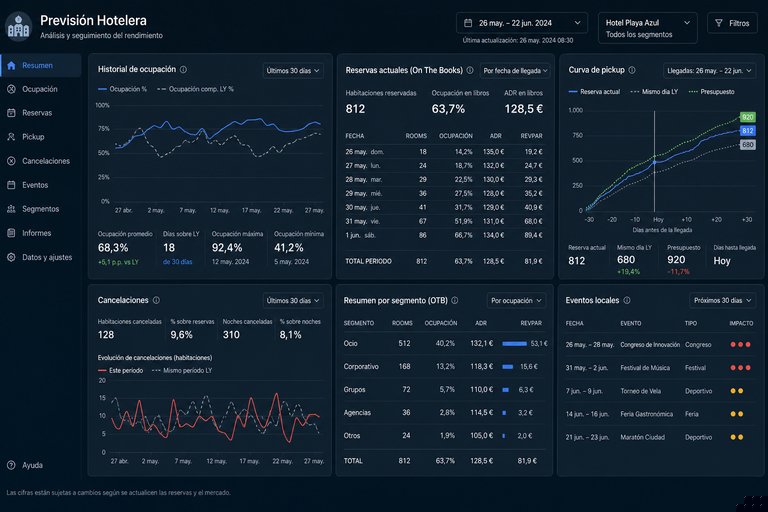Open Por fecha de llegada dropdown

pos(515,71)
